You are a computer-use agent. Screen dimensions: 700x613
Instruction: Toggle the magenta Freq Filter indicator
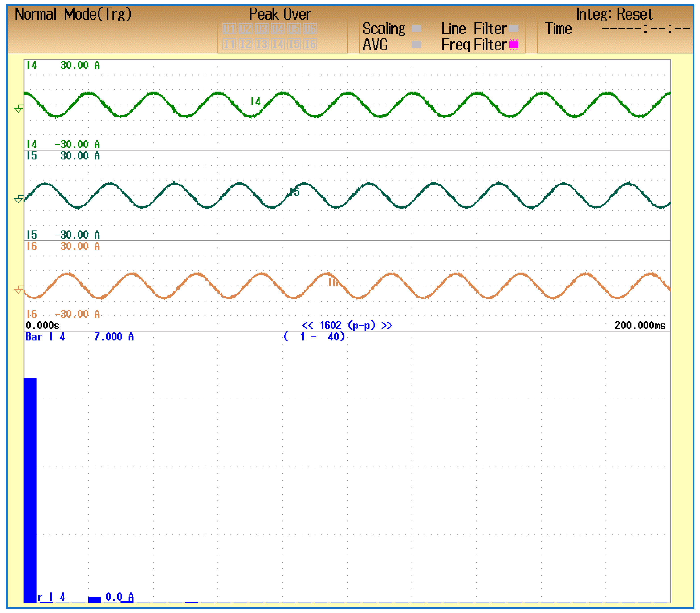(x=514, y=44)
